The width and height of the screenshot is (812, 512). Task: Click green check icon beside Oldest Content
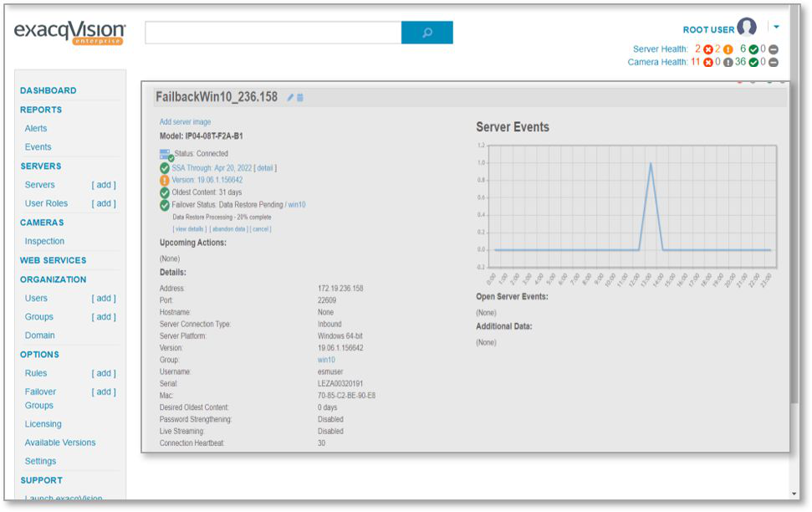pos(165,192)
